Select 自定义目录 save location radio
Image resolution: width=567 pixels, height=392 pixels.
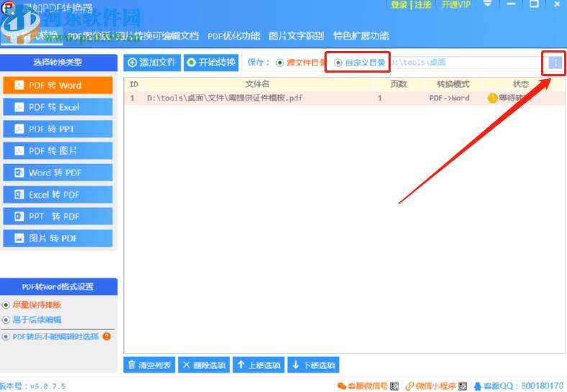[337, 63]
